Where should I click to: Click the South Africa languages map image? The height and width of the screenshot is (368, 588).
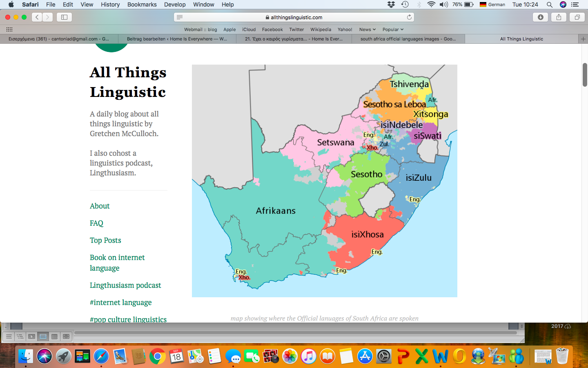pyautogui.click(x=325, y=181)
